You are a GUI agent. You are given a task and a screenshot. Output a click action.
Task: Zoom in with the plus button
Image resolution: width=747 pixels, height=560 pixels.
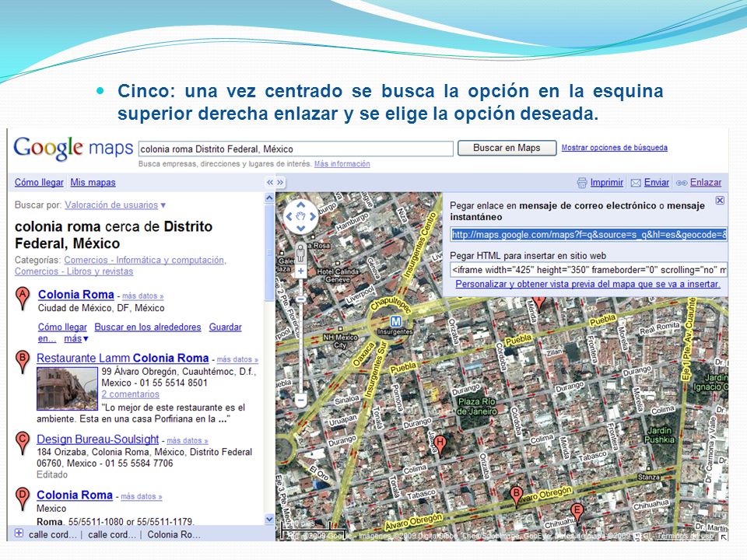coord(300,271)
